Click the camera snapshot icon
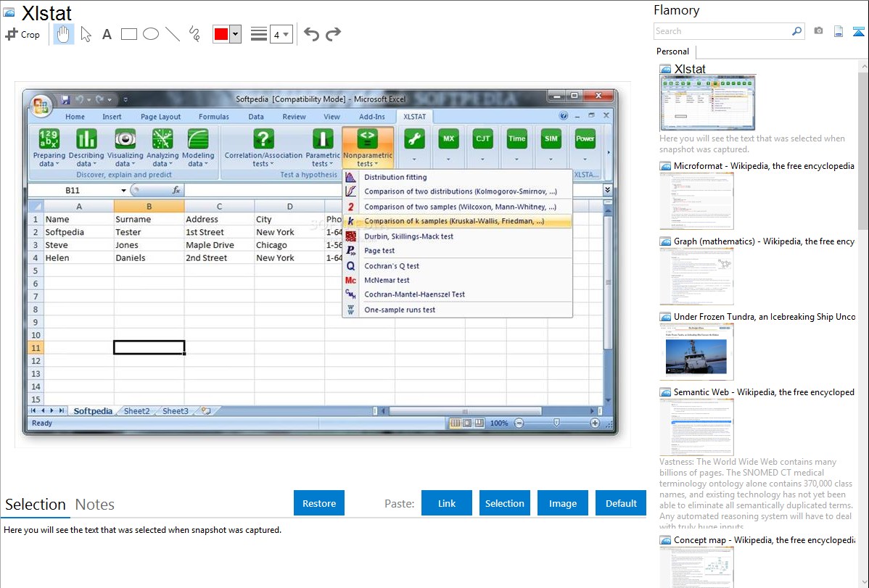Image resolution: width=869 pixels, height=588 pixels. pyautogui.click(x=818, y=31)
